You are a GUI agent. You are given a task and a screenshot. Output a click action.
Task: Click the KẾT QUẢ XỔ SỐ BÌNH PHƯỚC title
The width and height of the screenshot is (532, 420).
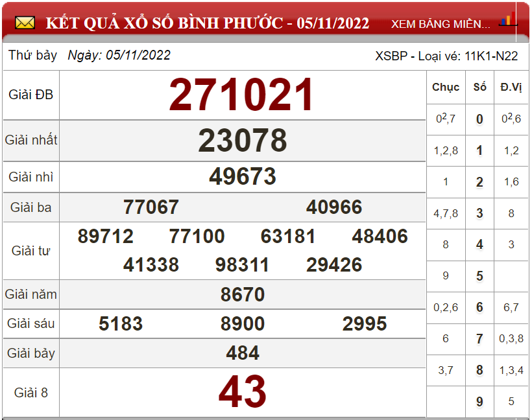pos(208,23)
